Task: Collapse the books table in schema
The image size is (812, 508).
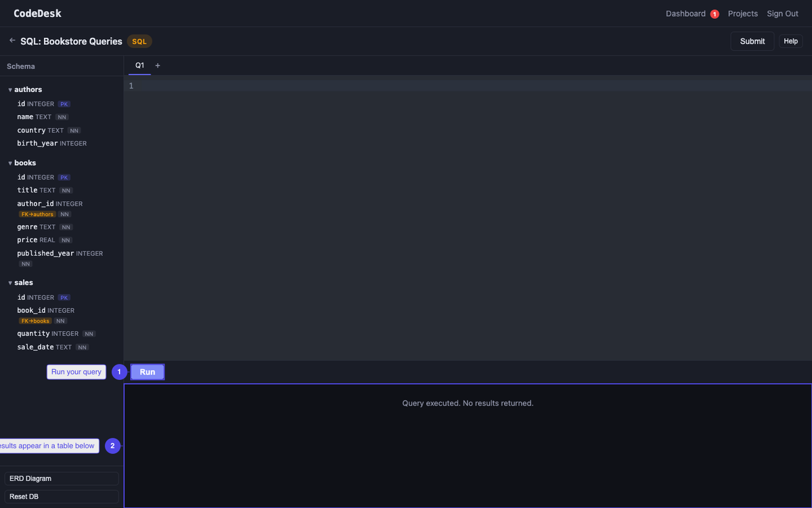Action: [9, 163]
